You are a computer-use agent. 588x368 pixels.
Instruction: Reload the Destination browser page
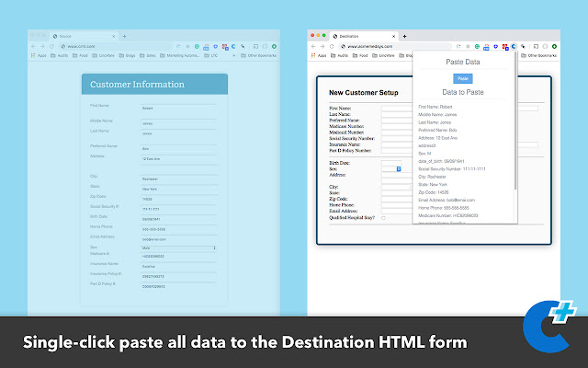332,45
